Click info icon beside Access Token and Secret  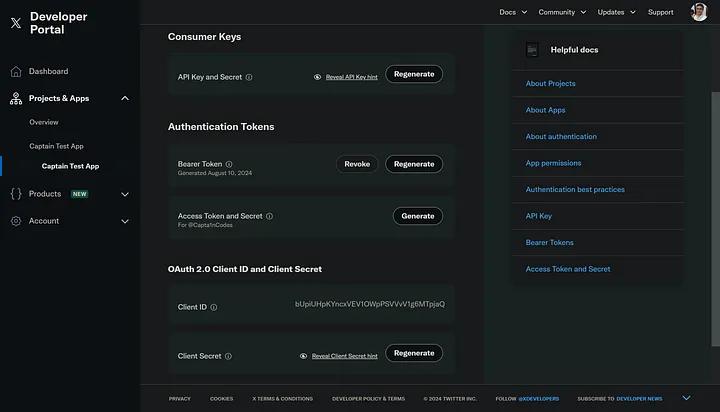point(270,216)
